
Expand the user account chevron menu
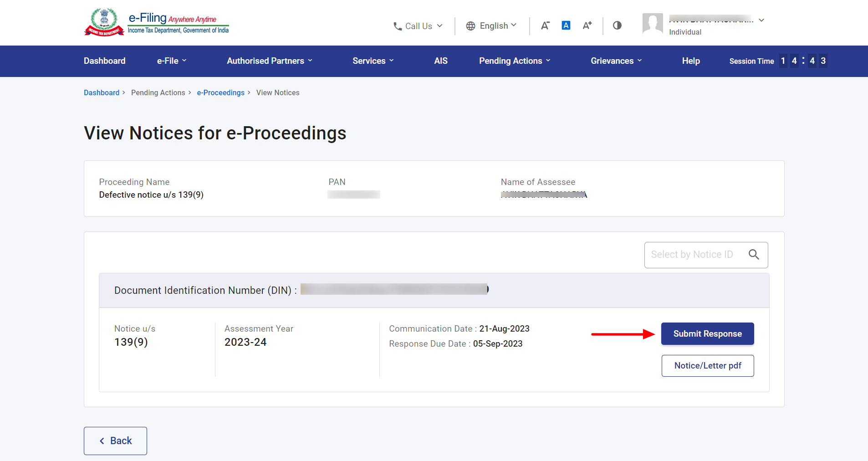pyautogui.click(x=761, y=20)
